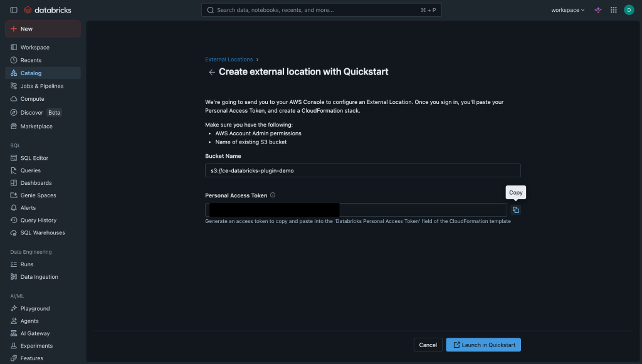
Task: Click the 'Bucket Name' label
Action: click(223, 156)
